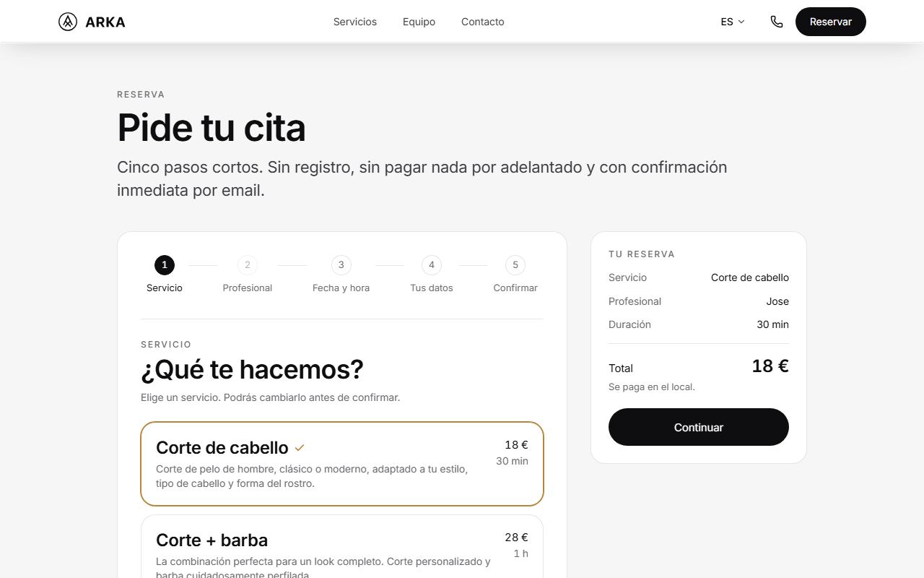Select step 1 Servicio circle
The width and height of the screenshot is (924, 578).
[165, 265]
